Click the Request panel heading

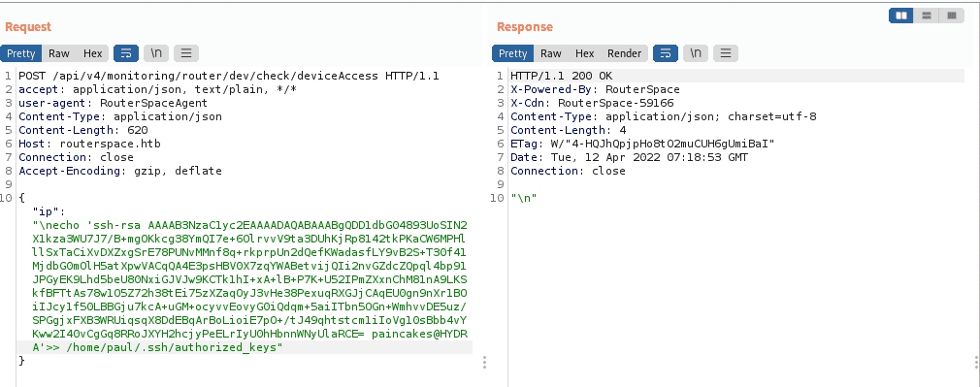click(28, 27)
